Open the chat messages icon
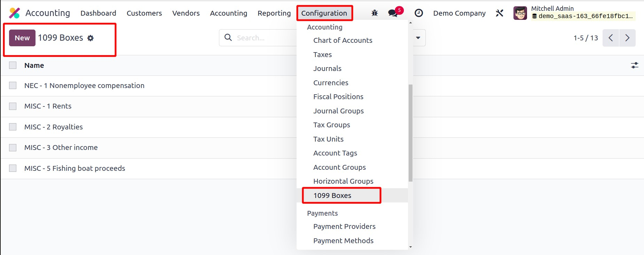The width and height of the screenshot is (644, 255). click(393, 13)
